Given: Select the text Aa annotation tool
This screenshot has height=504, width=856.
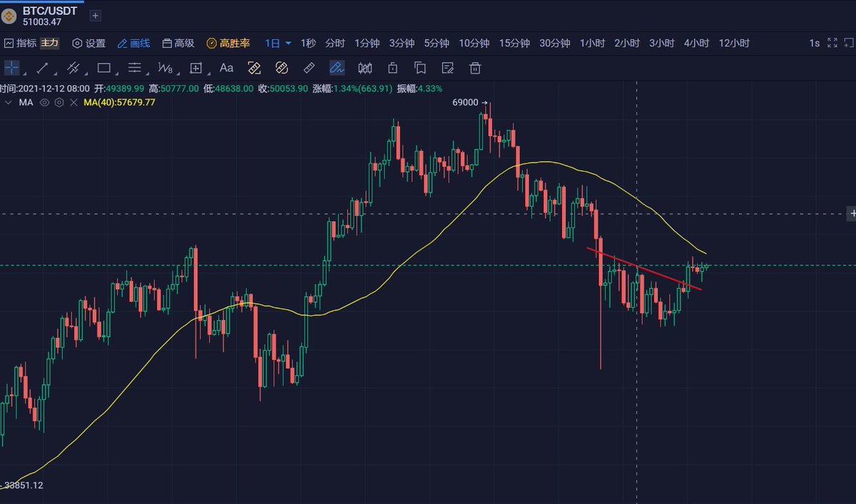Looking at the screenshot, I should coord(227,68).
